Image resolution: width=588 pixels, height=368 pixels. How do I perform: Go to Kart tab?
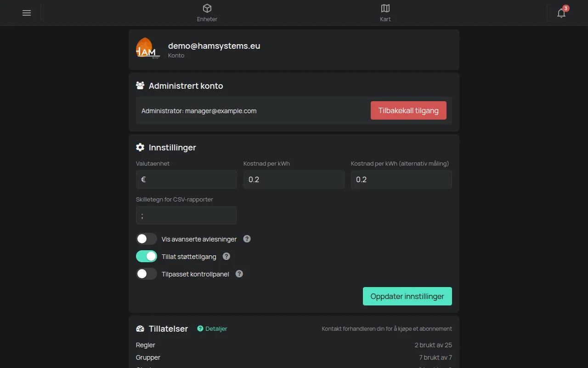(x=385, y=13)
